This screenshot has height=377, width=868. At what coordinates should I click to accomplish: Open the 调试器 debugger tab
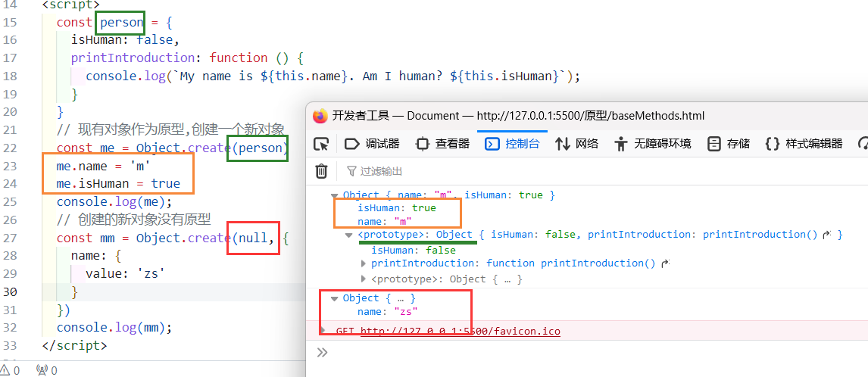coord(371,144)
